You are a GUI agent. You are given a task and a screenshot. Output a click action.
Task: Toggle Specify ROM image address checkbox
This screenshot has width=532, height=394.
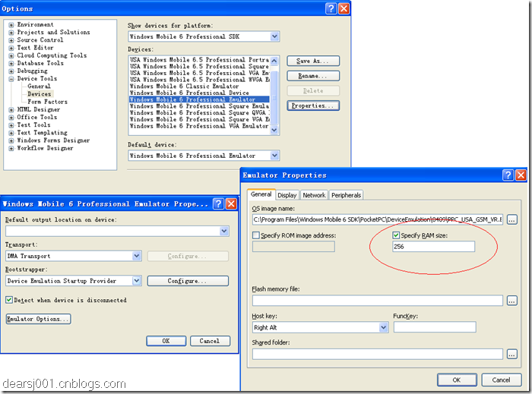(256, 235)
